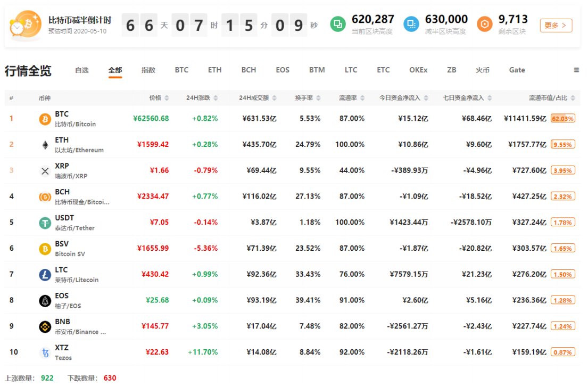Viewport: 588px width, 386px height.
Task: Click the Bitcoin halving alarm clock icon
Action: (26, 24)
